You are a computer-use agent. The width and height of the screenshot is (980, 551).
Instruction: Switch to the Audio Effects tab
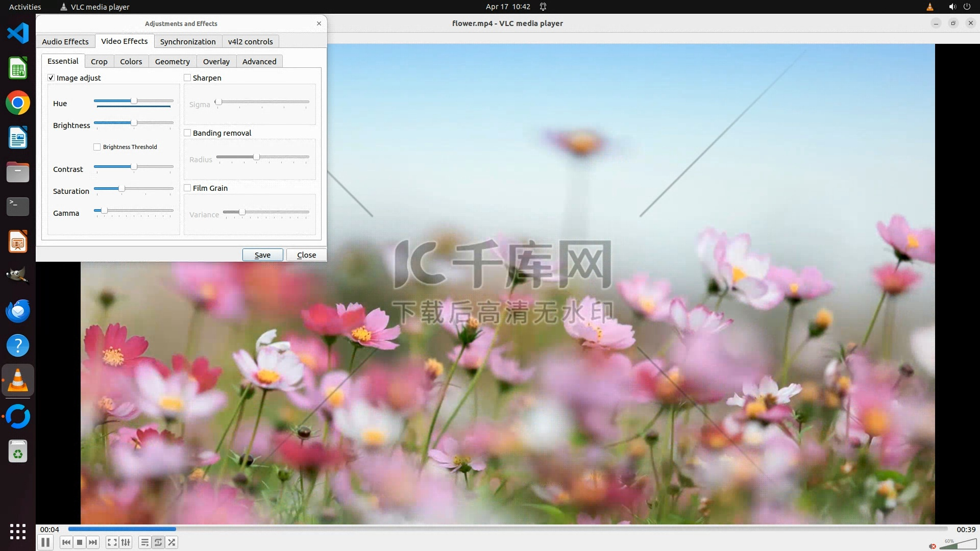point(65,41)
